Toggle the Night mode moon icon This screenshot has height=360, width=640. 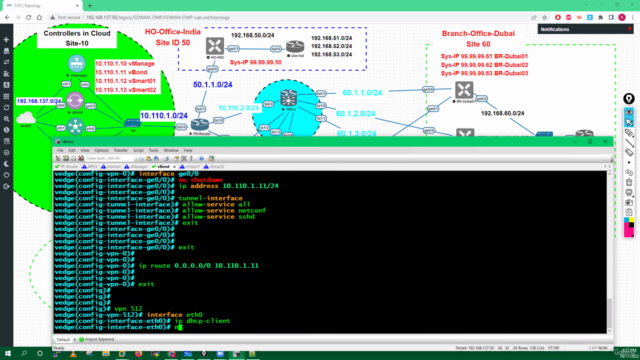point(6,164)
